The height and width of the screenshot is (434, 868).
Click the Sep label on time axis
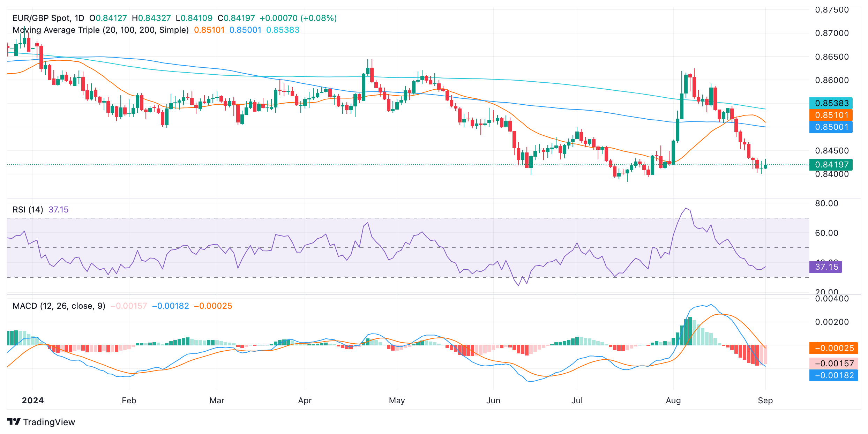[x=765, y=401]
